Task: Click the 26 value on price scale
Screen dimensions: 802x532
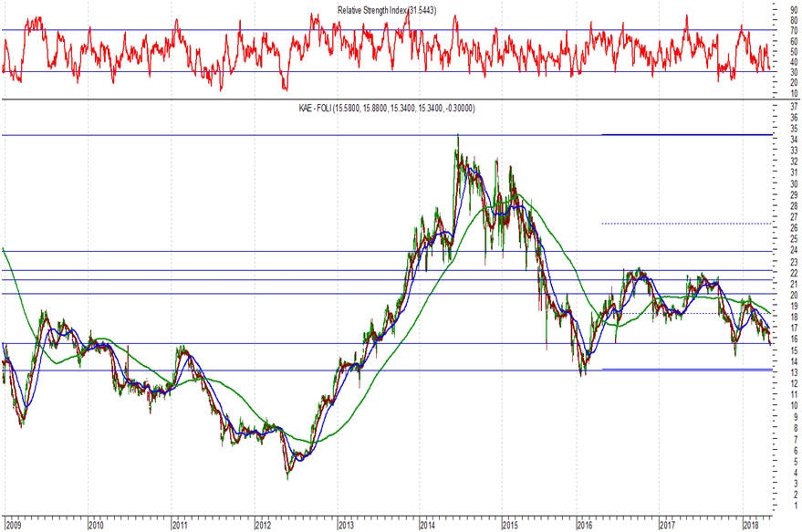Action: coord(794,228)
